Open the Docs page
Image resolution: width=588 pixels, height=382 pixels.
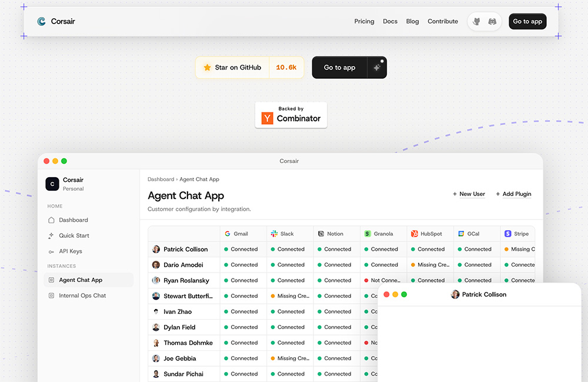tap(390, 21)
